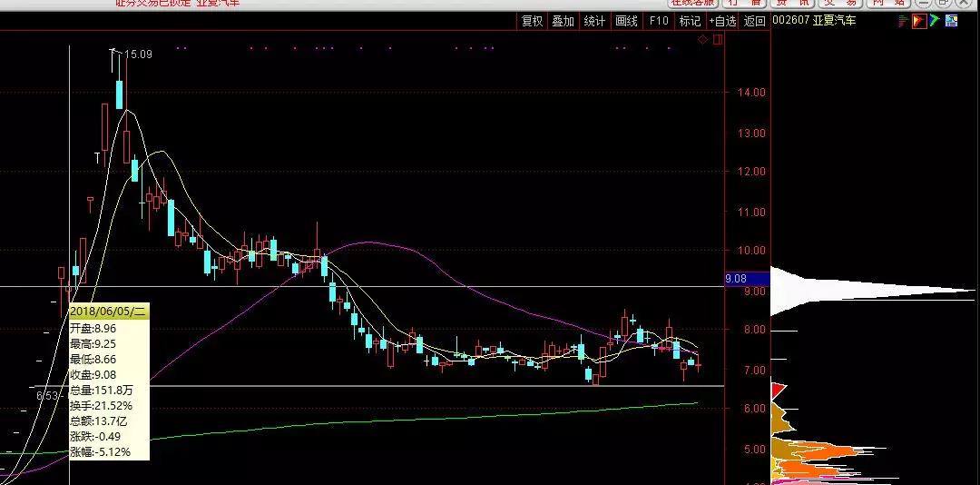This screenshot has height=485, width=980.
Task: Click the red-boxed flag icon
Action: 919,21
